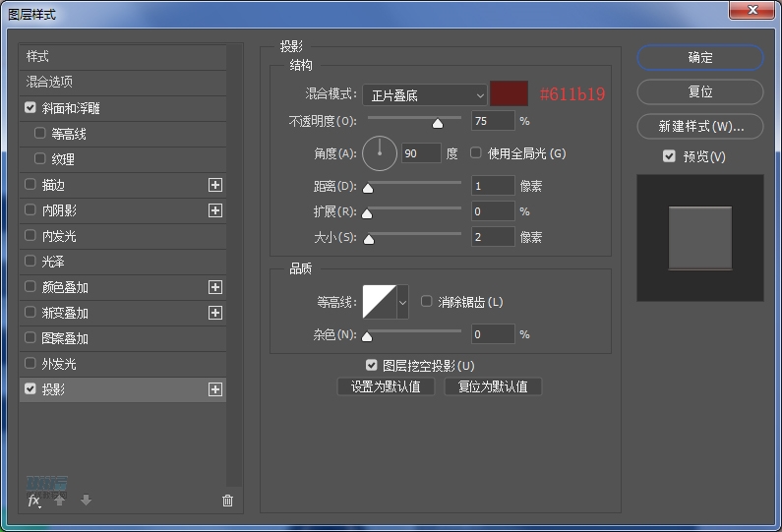Open the 混合模式 正片叠底 dropdown
This screenshot has width=782, height=532.
425,95
